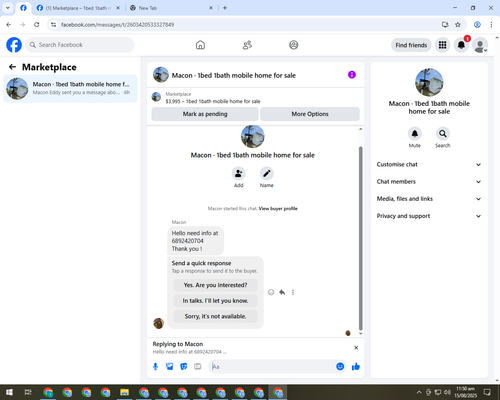Click the Mark as pending button
The width and height of the screenshot is (500, 400).
coord(205,114)
